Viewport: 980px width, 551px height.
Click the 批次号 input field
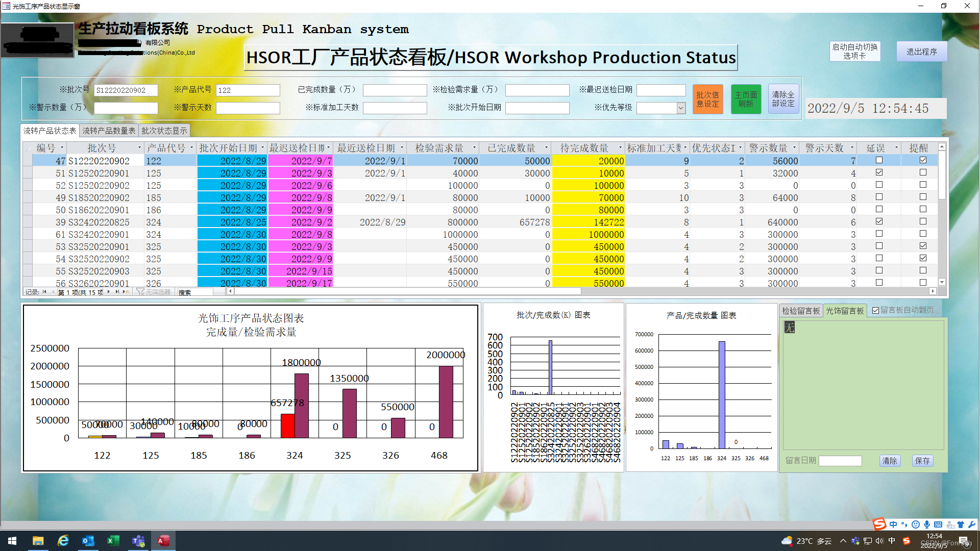(x=126, y=90)
